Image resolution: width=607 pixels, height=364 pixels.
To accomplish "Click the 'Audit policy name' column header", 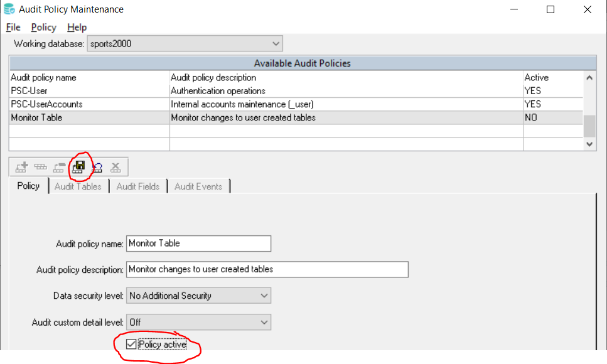I will pyautogui.click(x=89, y=77).
